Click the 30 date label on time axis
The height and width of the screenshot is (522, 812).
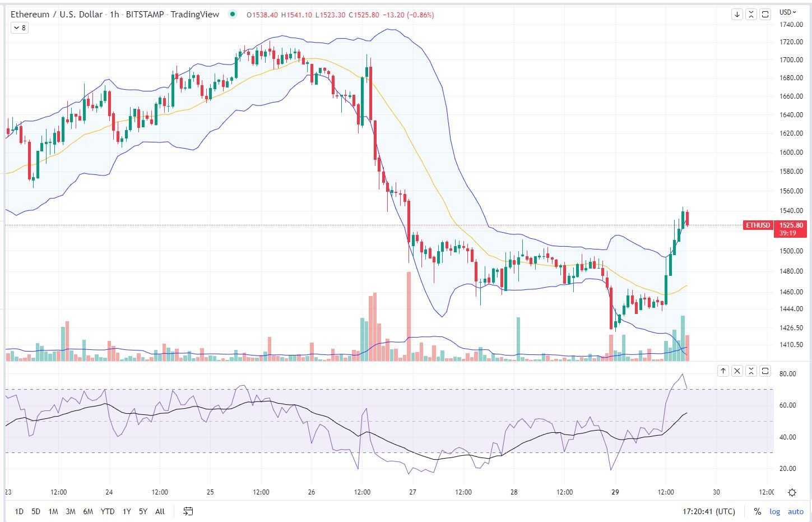(x=716, y=492)
